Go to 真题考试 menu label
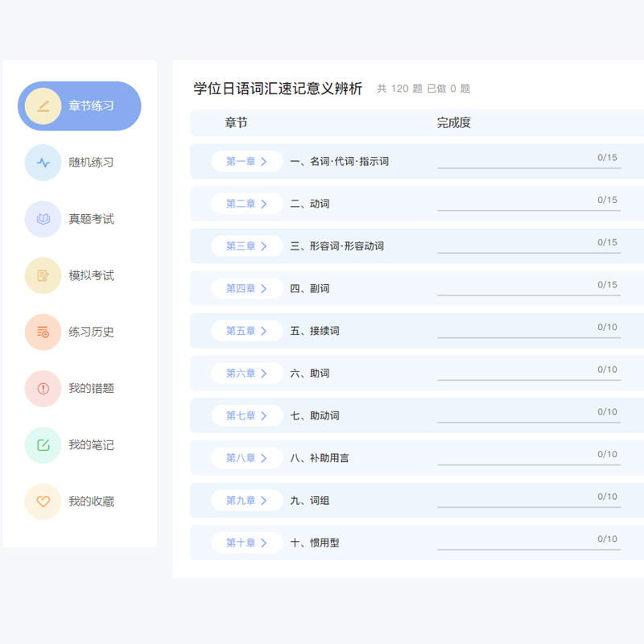The width and height of the screenshot is (644, 644). point(91,219)
